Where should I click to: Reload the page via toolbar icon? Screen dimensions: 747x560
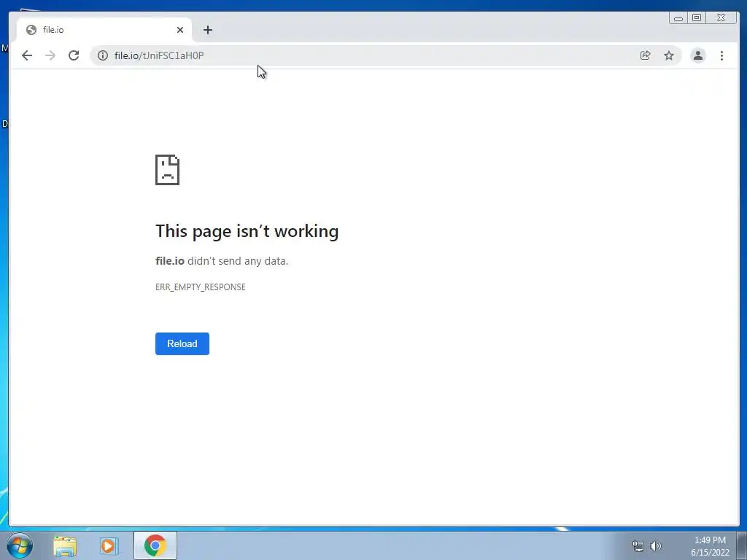(x=74, y=55)
